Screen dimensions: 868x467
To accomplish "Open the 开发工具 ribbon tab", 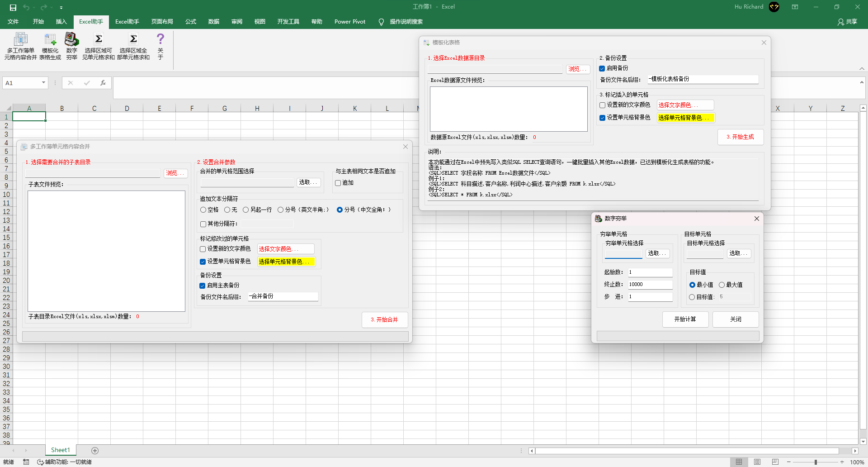I will [x=288, y=21].
